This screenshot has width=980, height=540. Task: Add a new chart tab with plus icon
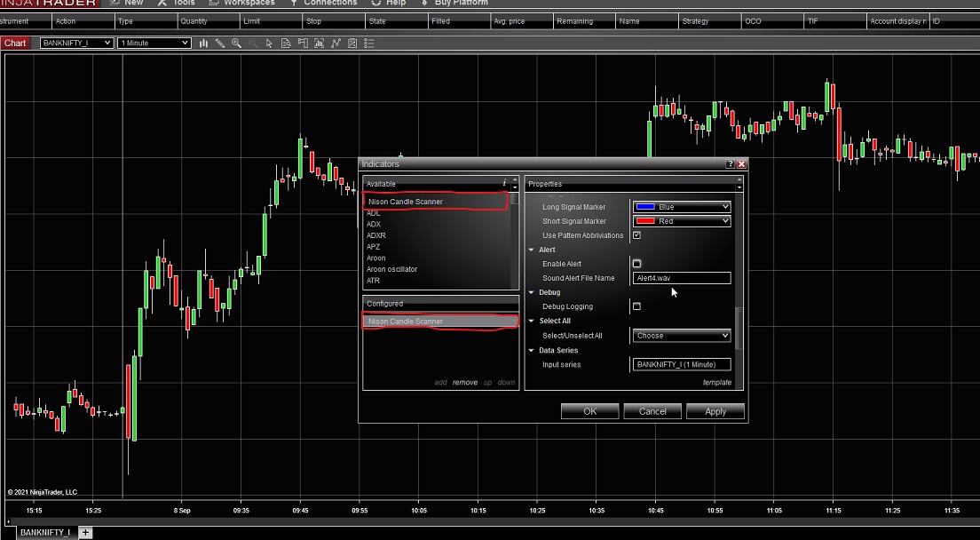click(x=85, y=533)
